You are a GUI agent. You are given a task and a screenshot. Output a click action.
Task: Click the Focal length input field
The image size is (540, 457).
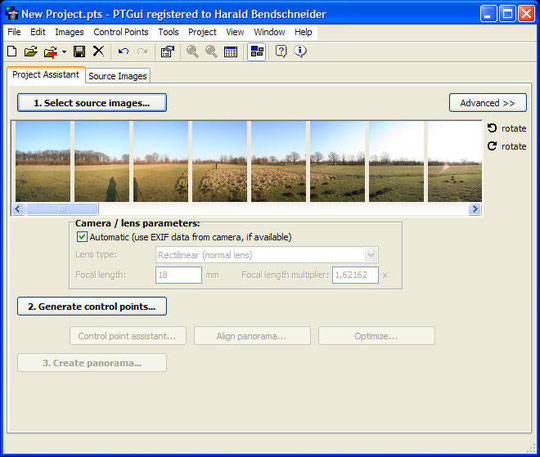tap(178, 275)
